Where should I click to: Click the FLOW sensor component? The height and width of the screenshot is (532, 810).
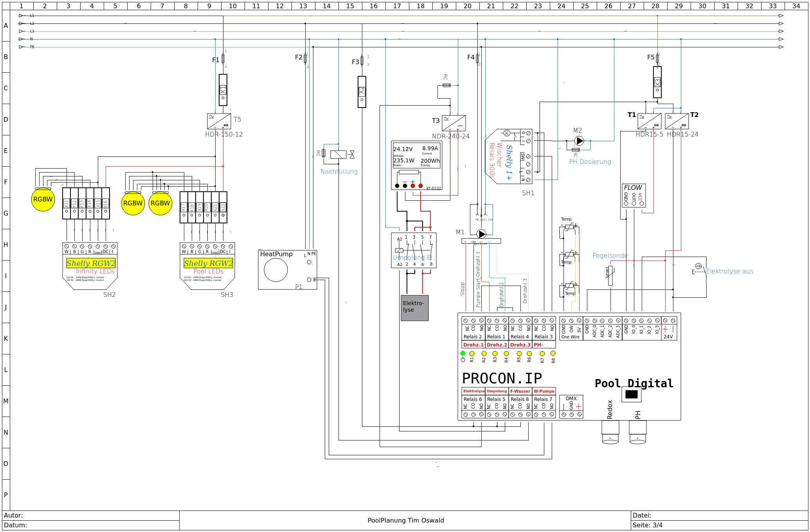click(634, 196)
